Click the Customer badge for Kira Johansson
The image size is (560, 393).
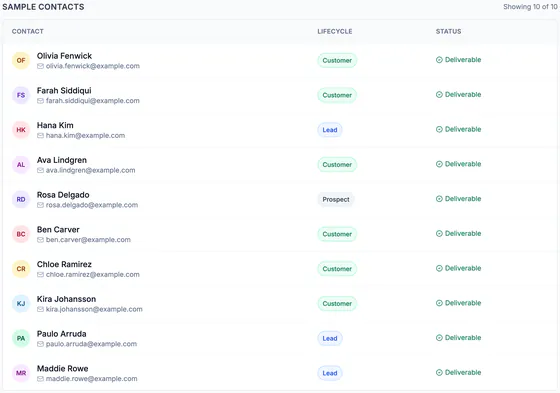pyautogui.click(x=337, y=303)
